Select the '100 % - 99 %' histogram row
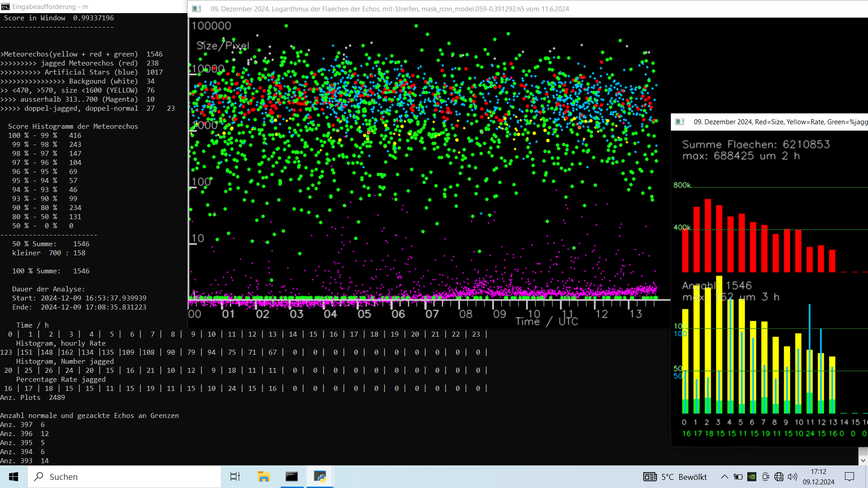This screenshot has height=488, width=868. pyautogui.click(x=45, y=136)
